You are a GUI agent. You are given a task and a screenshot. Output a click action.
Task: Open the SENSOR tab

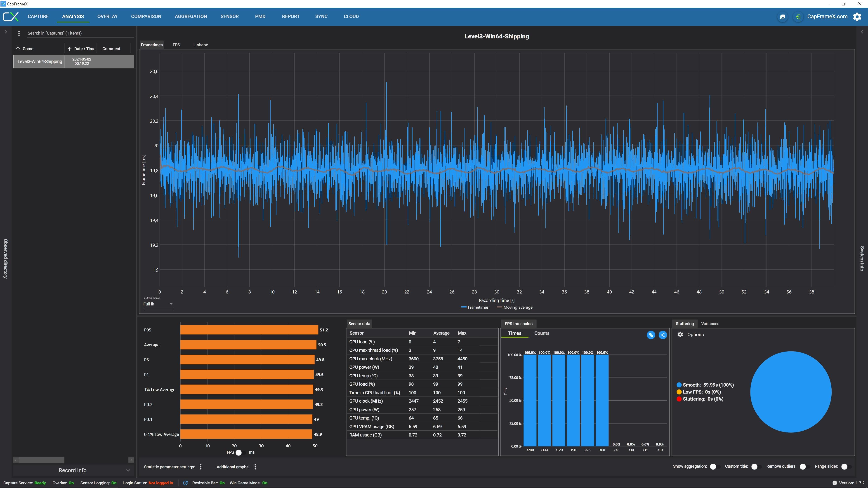[229, 16]
